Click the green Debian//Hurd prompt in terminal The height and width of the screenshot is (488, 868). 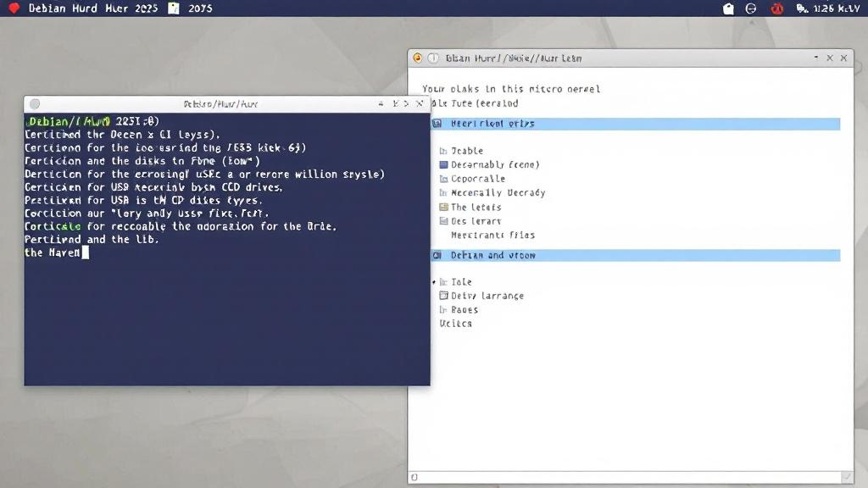pyautogui.click(x=70, y=121)
